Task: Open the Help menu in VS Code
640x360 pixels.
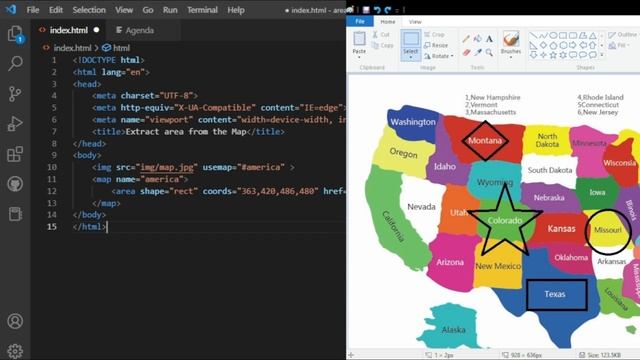Action: pyautogui.click(x=236, y=10)
